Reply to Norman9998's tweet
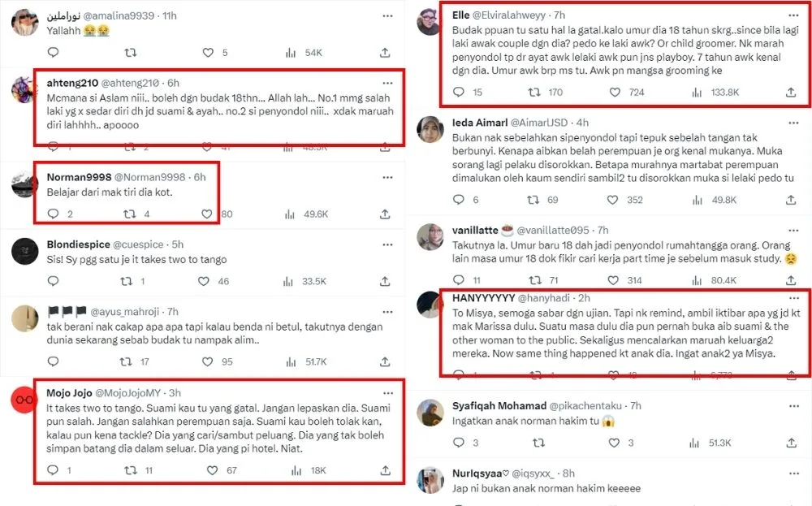Viewport: 812px width, 506px height. [54, 214]
